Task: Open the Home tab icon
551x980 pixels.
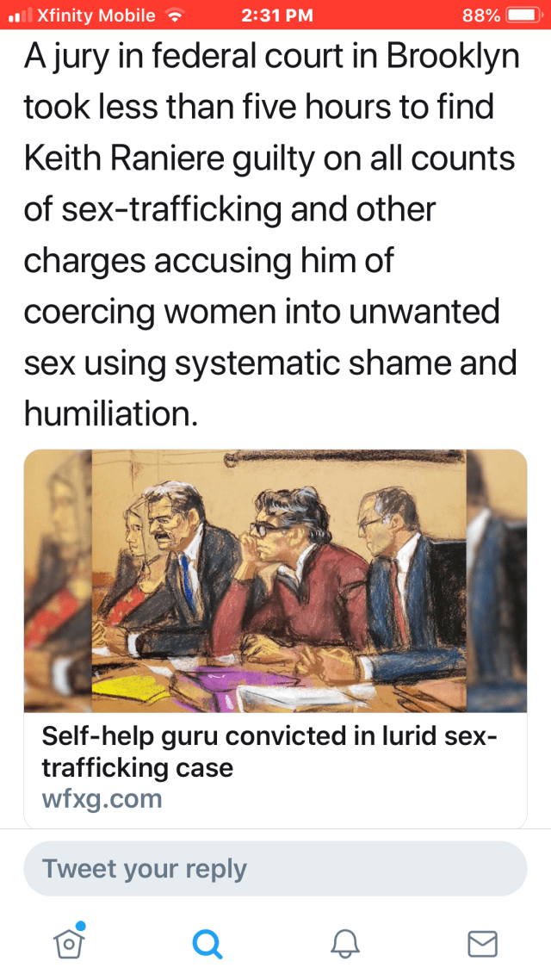Action: pyautogui.click(x=70, y=942)
